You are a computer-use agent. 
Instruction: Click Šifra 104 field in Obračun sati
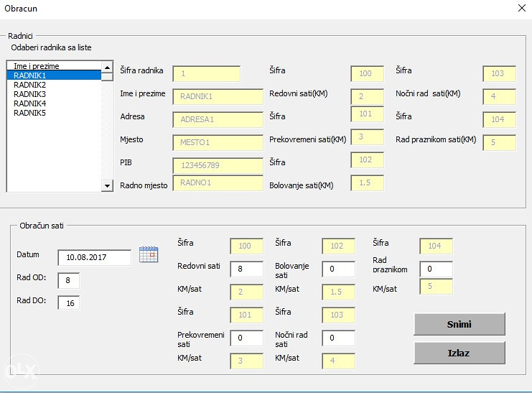(x=436, y=246)
